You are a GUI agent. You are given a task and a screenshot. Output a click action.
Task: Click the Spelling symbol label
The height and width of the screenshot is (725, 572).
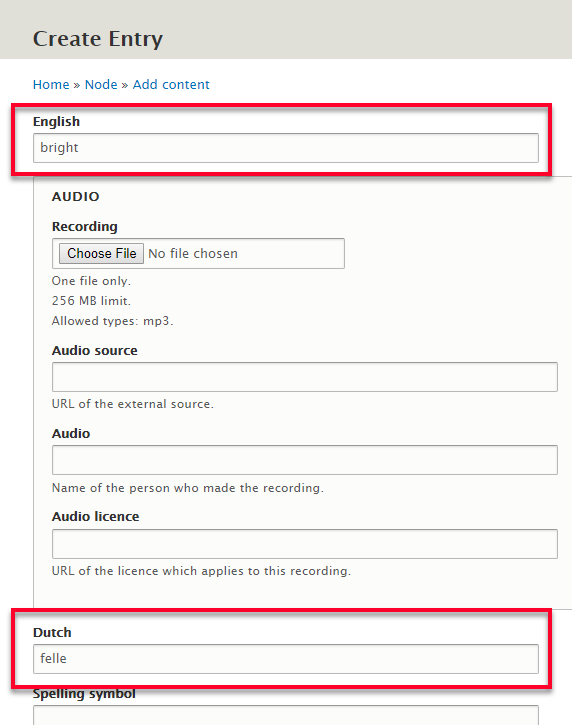[x=84, y=694]
